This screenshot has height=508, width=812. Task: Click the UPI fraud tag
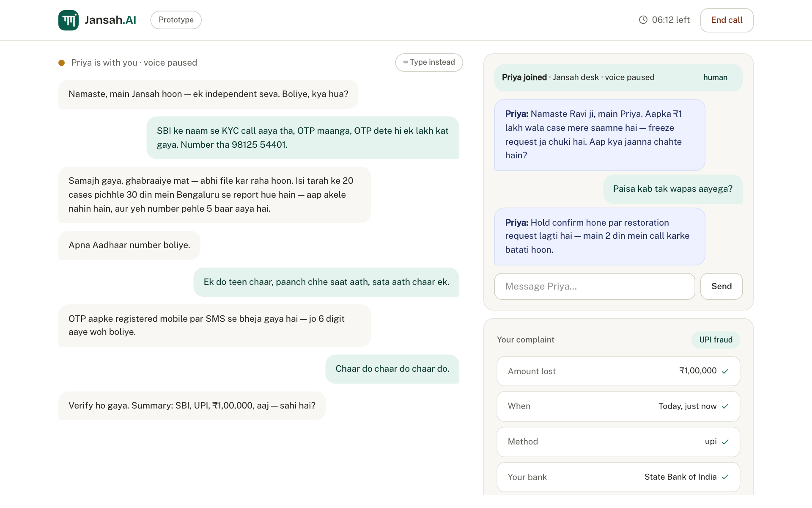click(716, 340)
